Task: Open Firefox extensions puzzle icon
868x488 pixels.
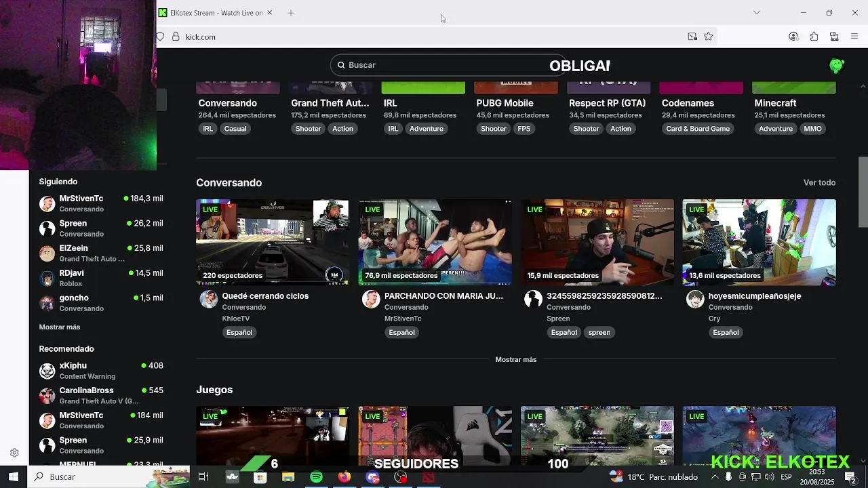Action: point(814,37)
